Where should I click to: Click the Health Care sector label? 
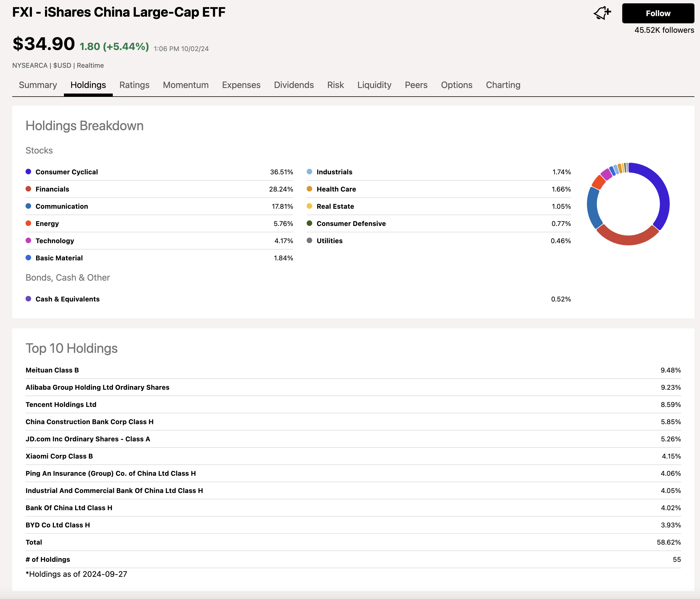tap(336, 189)
